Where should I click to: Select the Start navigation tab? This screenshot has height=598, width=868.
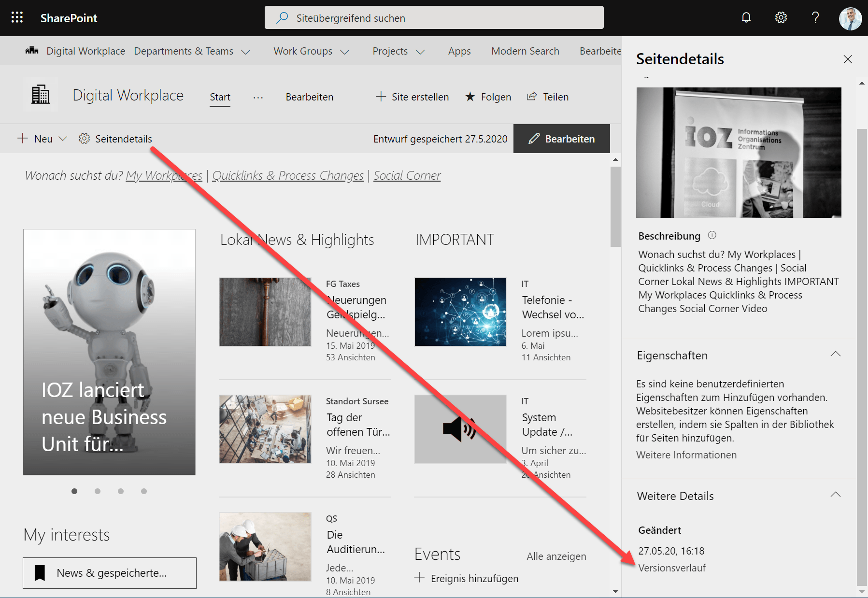click(x=220, y=97)
